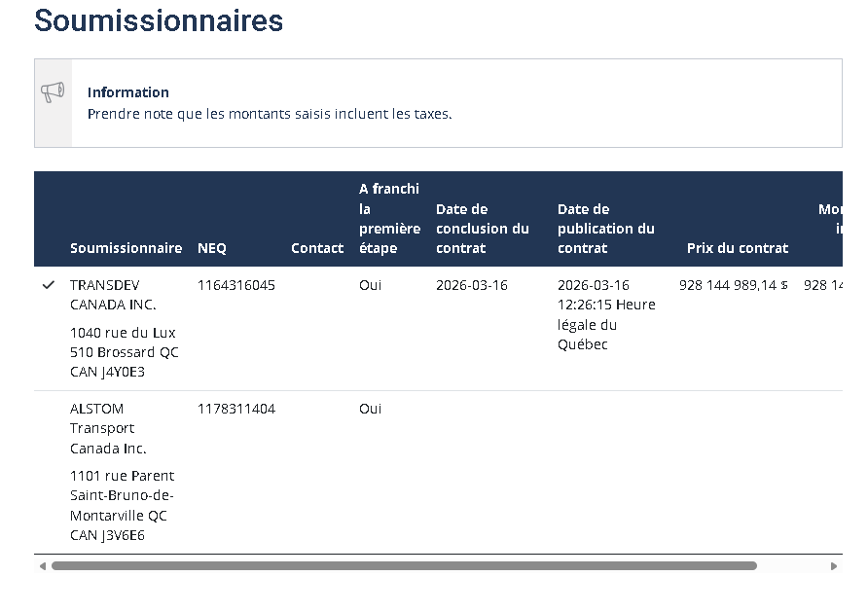Click the "A franchi la première étape" header
The image size is (868, 612).
[389, 219]
